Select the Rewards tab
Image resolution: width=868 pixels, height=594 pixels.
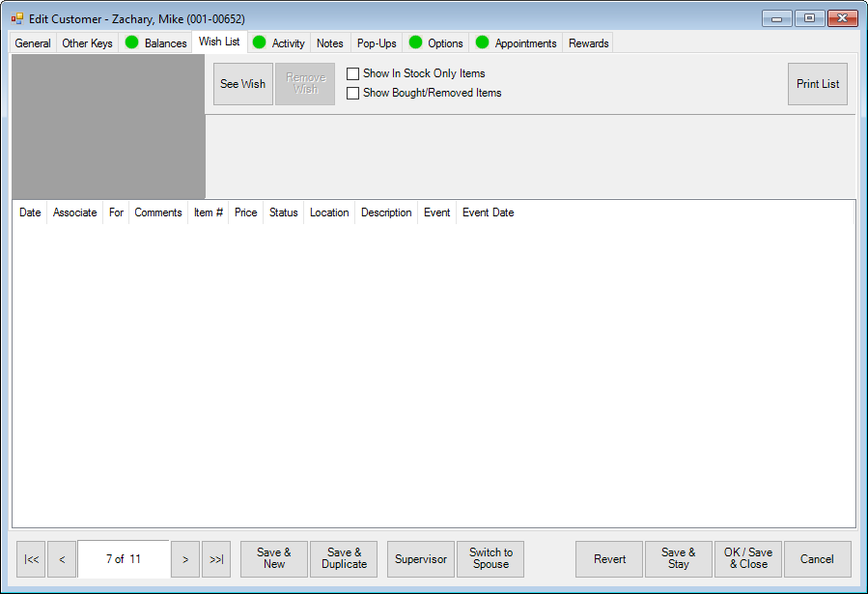[588, 43]
